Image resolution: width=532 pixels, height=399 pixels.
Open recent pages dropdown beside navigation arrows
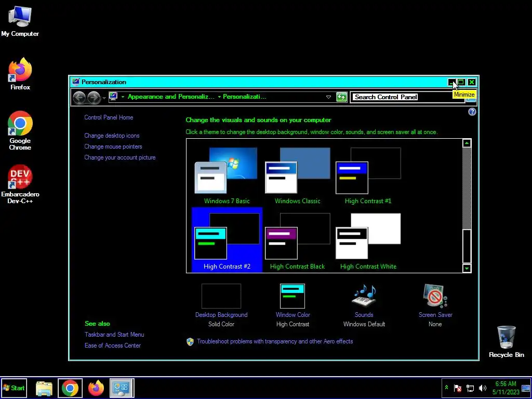[x=104, y=98]
